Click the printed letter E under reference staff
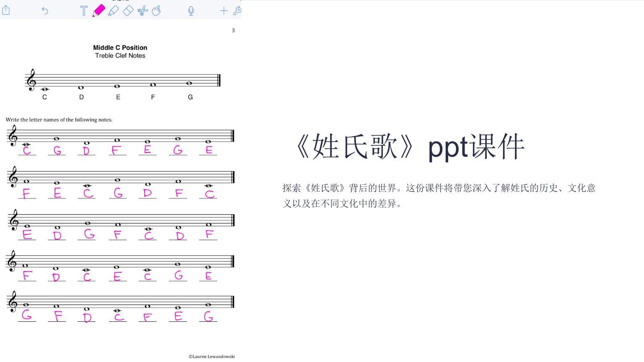 click(118, 97)
